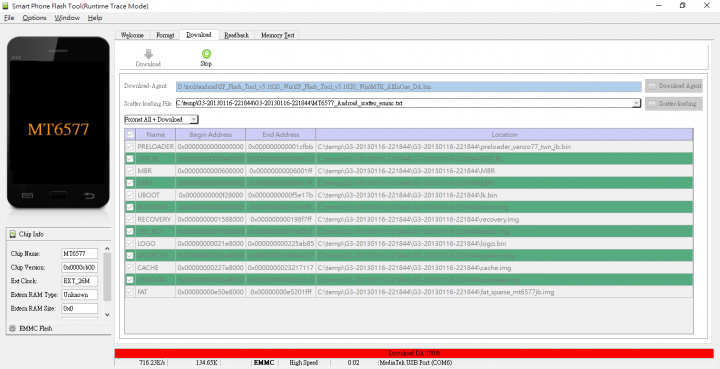720x369 pixels.
Task: Click the Ext Clock value field
Action: [79, 281]
